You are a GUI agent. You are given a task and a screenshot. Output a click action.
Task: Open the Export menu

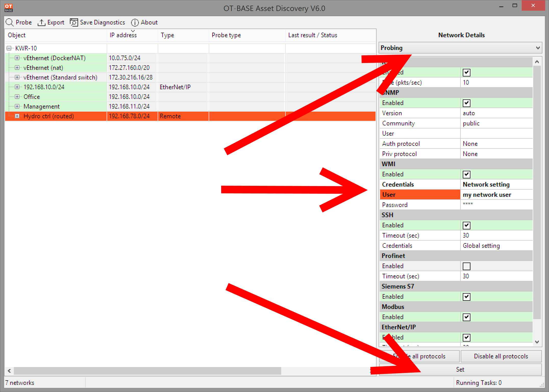(51, 22)
